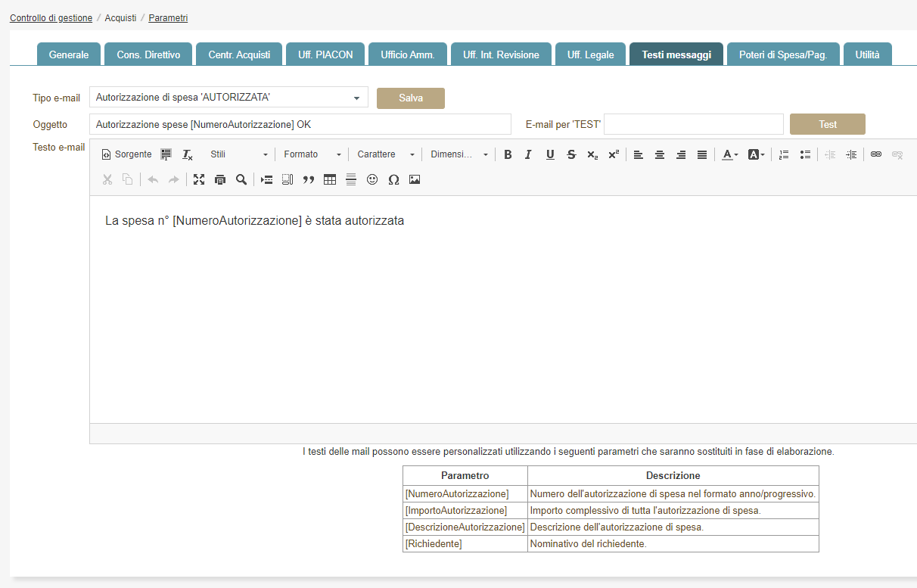Toggle strikethrough formatting

pyautogui.click(x=571, y=154)
